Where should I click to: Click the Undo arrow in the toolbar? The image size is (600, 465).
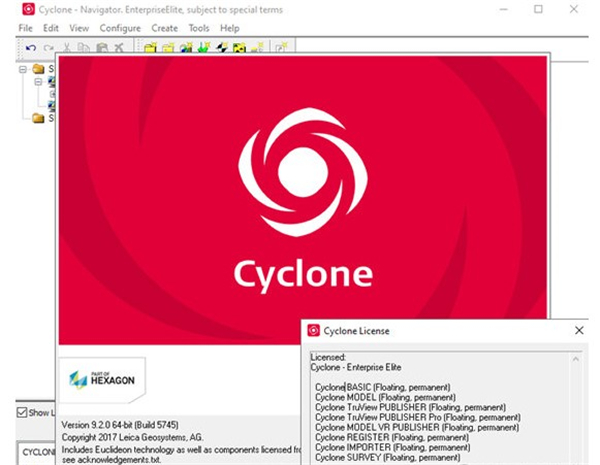[x=30, y=48]
